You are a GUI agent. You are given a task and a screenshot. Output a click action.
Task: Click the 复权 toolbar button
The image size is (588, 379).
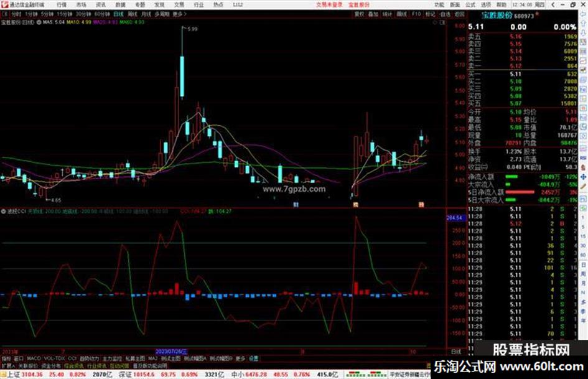coord(359,14)
